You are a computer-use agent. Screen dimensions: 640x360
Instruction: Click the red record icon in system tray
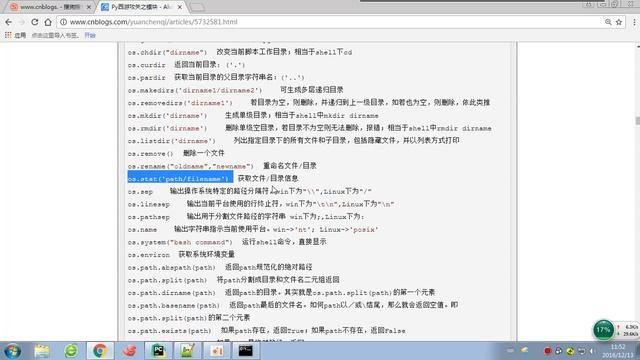(x=548, y=351)
